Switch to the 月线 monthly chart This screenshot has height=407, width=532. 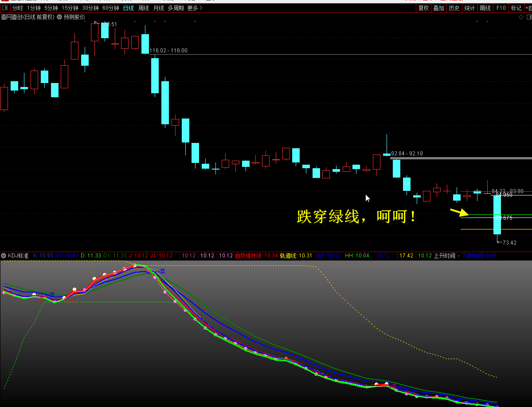click(159, 8)
